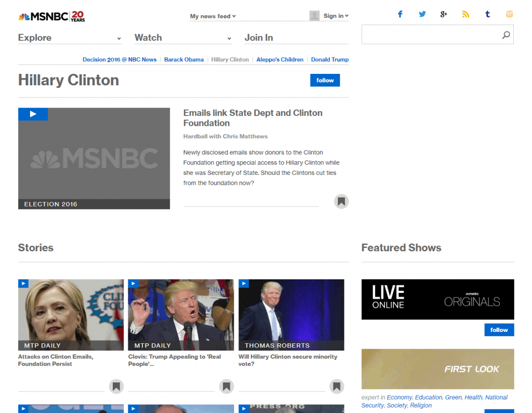Bookmark the Will Hillary Clinton secure minority vote story
532x413 pixels.
click(x=337, y=386)
